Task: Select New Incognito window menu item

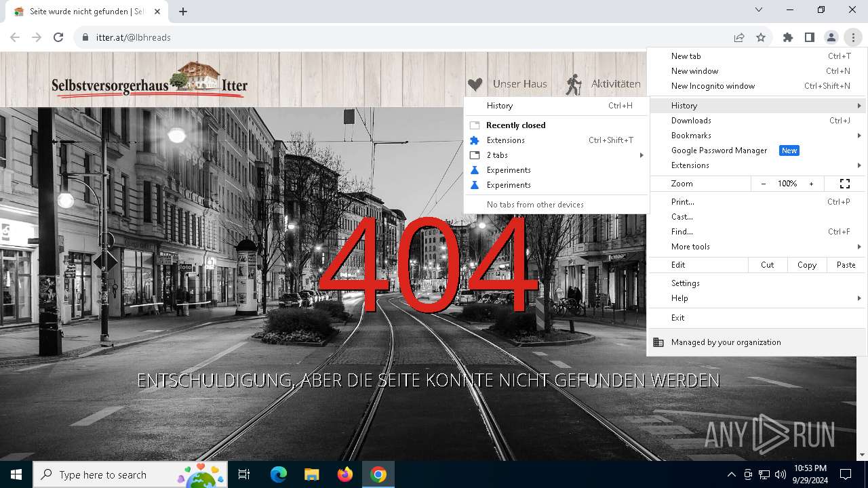Action: [x=757, y=86]
